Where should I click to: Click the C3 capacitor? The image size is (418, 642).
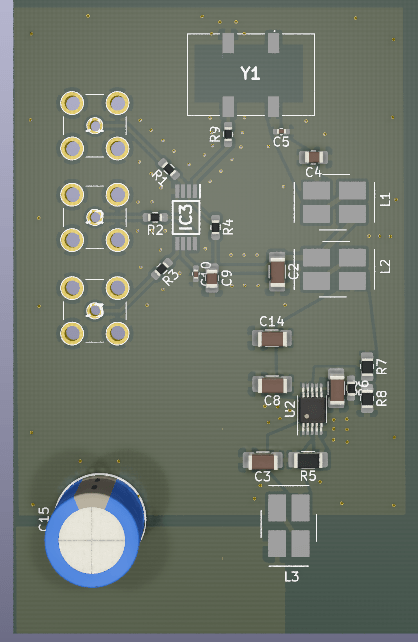point(262,461)
